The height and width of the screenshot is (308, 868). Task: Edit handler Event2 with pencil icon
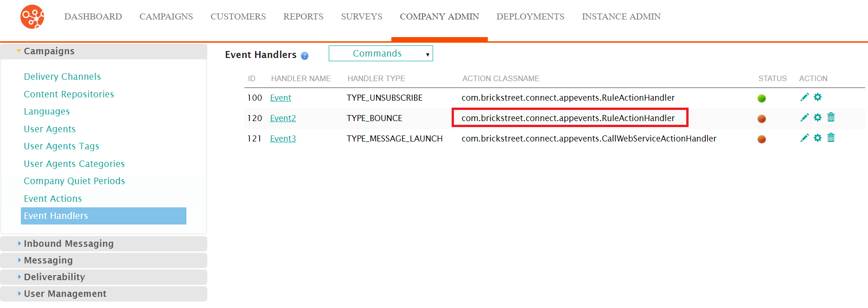[804, 117]
